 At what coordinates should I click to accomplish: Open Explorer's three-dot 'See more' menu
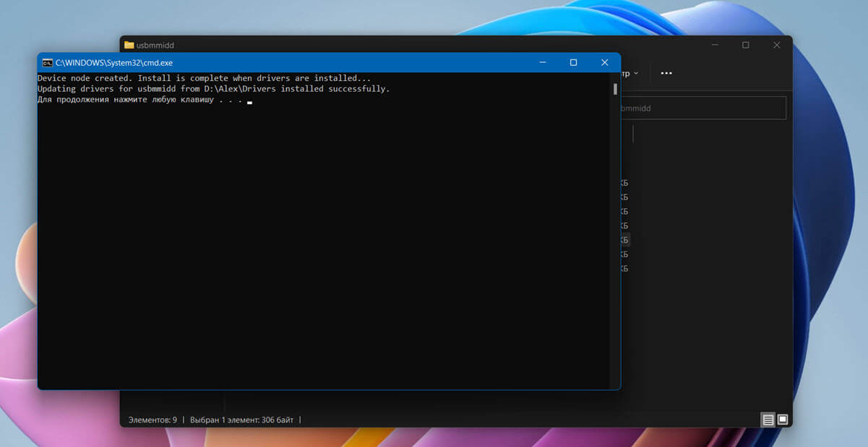tap(666, 73)
